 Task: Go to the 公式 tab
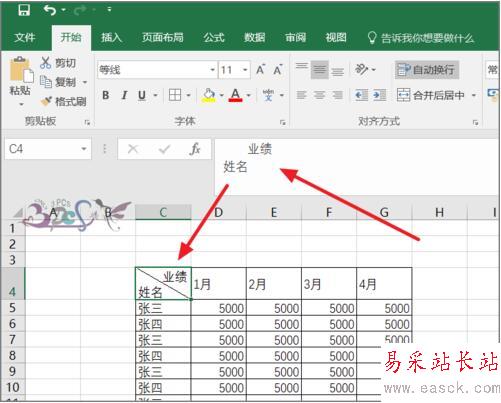pyautogui.click(x=214, y=37)
